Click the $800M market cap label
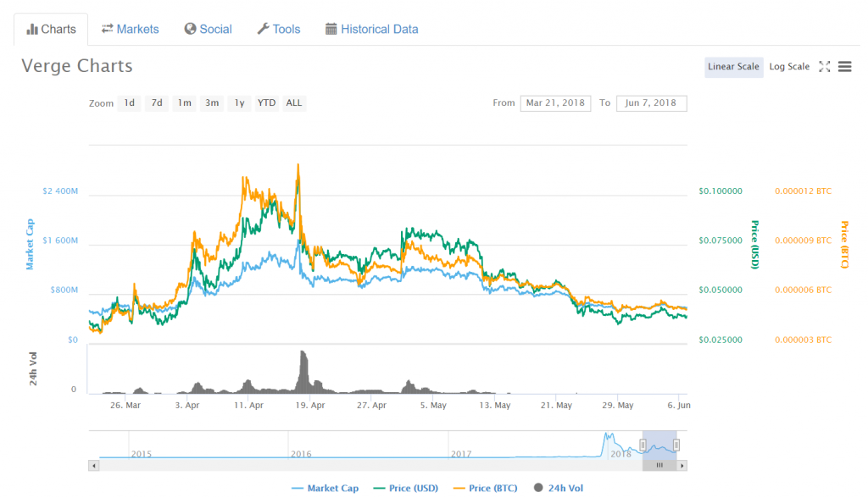 pyautogui.click(x=64, y=290)
